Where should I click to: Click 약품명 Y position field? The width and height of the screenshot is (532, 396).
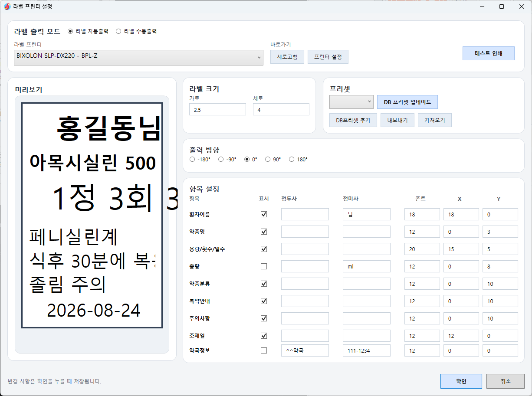500,232
